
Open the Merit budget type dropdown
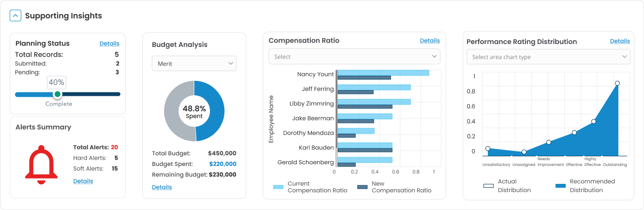[194, 63]
